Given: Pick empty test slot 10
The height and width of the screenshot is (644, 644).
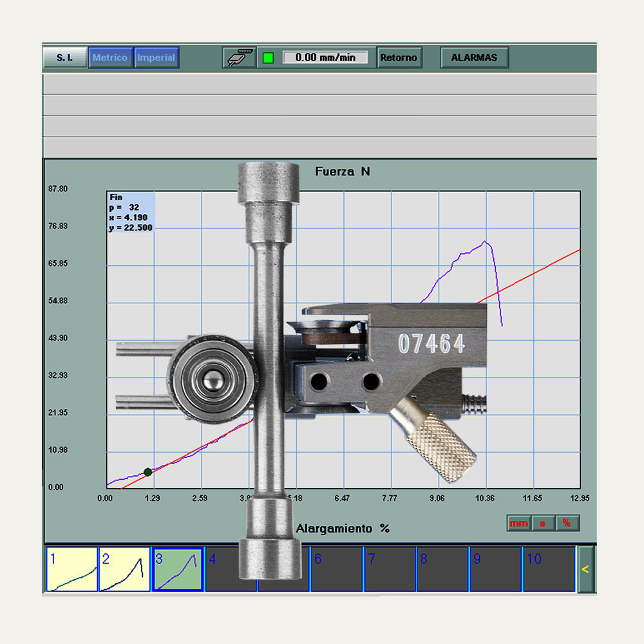Looking at the screenshot, I should pos(548,569).
